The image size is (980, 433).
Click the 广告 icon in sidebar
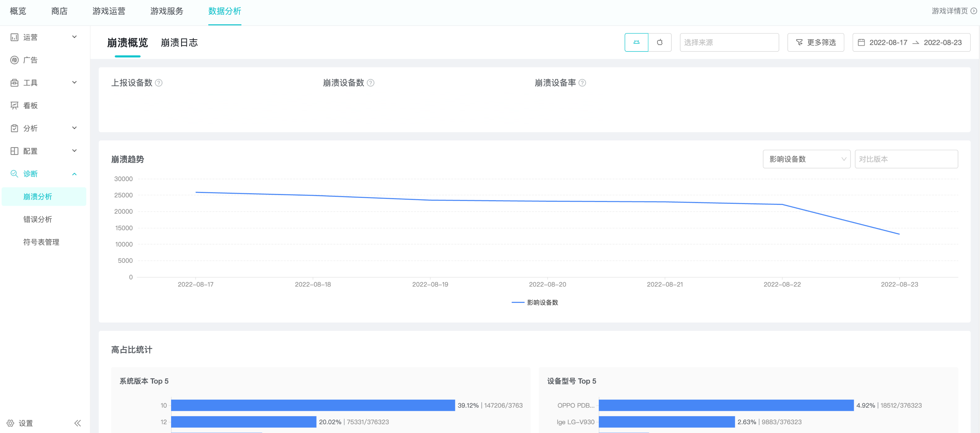[x=14, y=60]
